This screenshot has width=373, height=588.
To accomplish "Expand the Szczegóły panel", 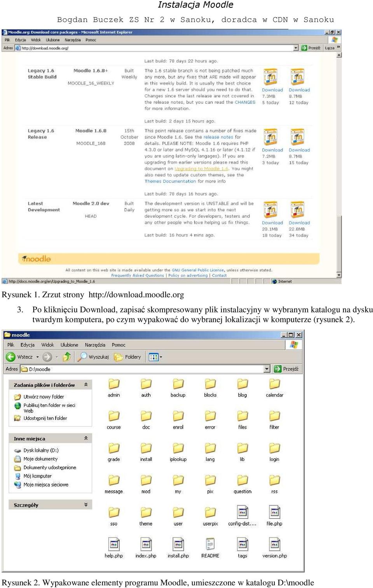I will pyautogui.click(x=86, y=505).
